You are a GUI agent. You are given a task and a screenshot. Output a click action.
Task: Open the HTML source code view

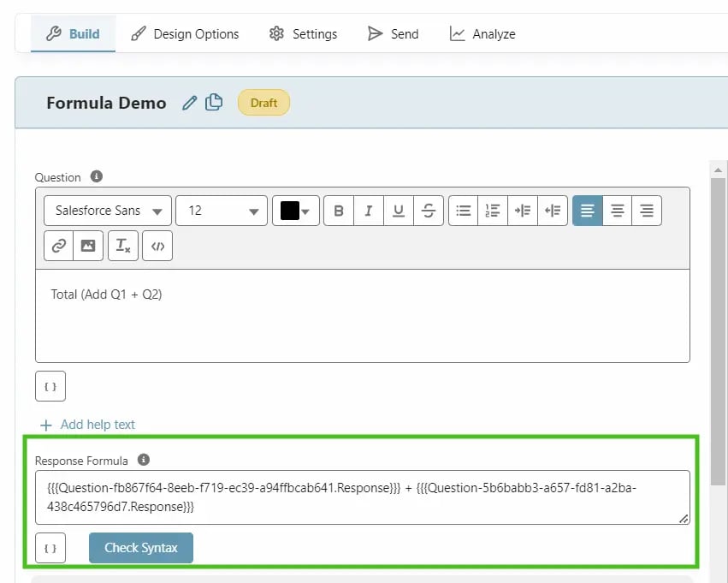coord(157,246)
